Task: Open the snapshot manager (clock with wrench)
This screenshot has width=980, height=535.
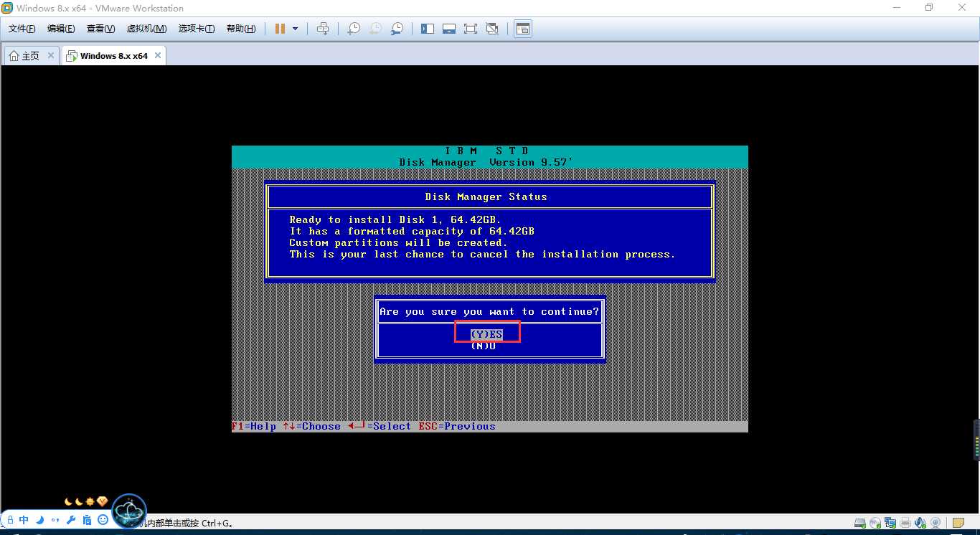Action: click(397, 29)
